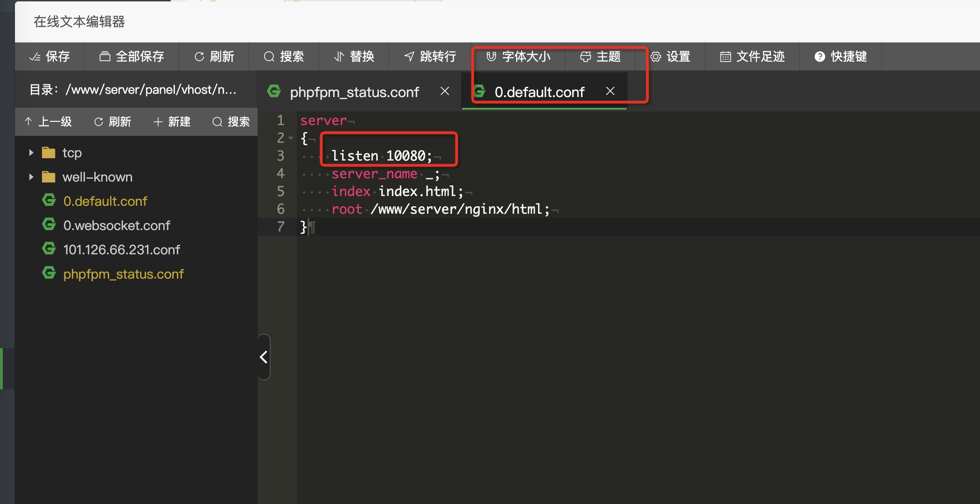Image resolution: width=980 pixels, height=504 pixels.
Task: Click the Refresh (刷新) toolbar button
Action: pos(214,56)
